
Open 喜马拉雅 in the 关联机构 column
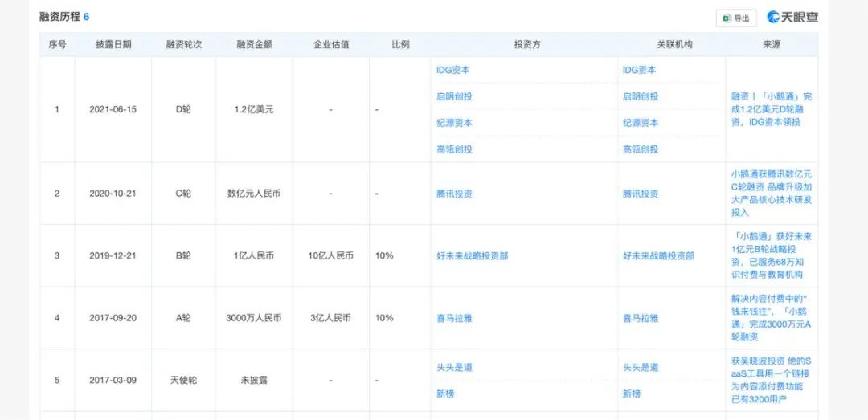(641, 319)
